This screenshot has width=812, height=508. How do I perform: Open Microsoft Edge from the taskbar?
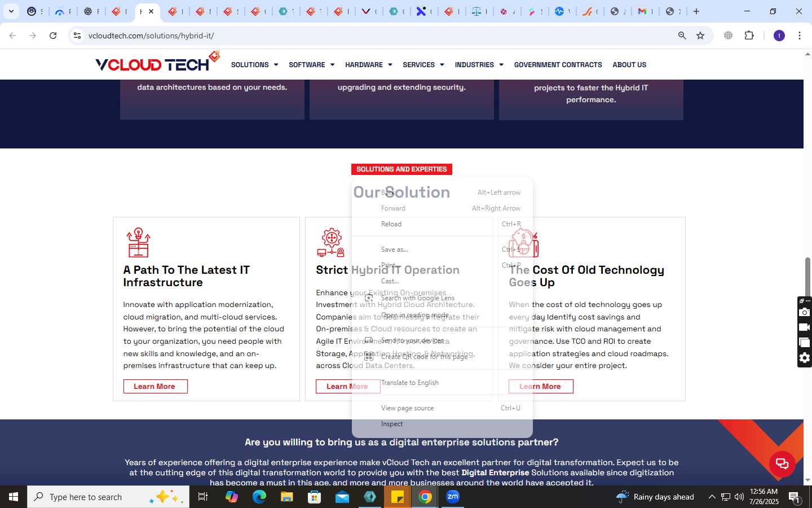click(x=259, y=497)
